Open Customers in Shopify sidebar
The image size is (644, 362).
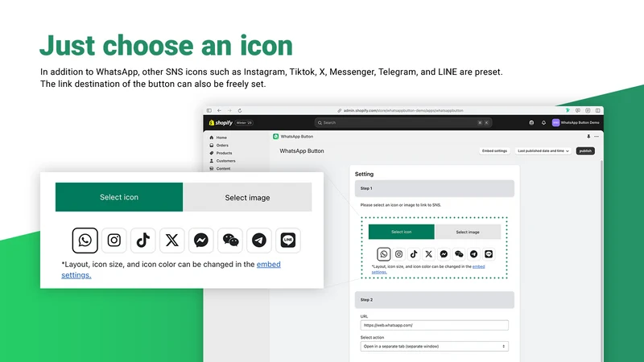pyautogui.click(x=225, y=161)
